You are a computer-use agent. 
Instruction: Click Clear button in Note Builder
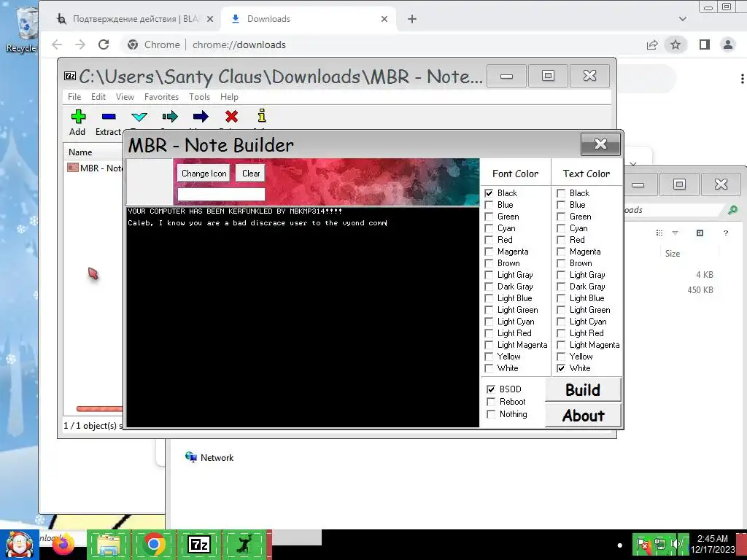[x=251, y=174]
